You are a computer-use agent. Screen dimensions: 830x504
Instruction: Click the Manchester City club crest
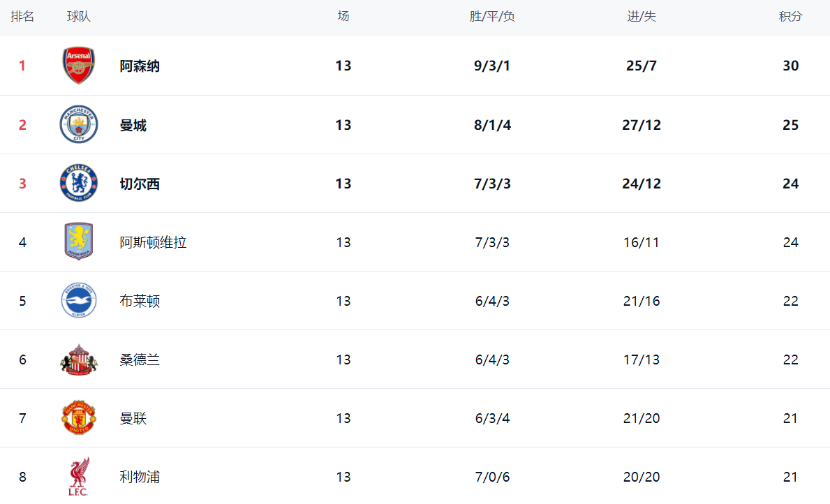[x=78, y=125]
